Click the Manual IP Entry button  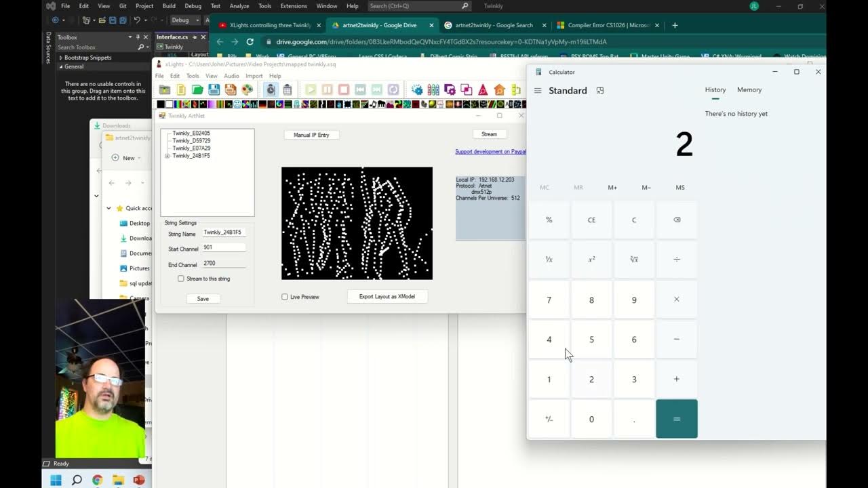[x=311, y=135]
